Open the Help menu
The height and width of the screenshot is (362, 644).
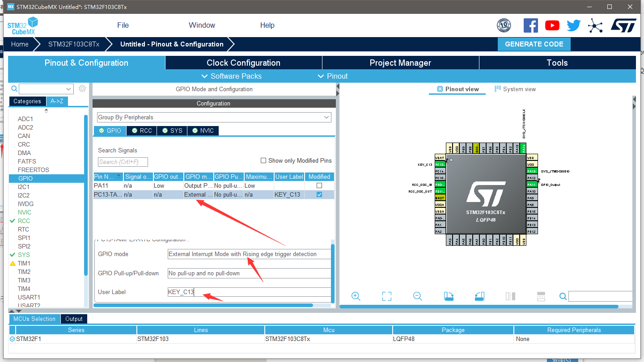tap(267, 25)
